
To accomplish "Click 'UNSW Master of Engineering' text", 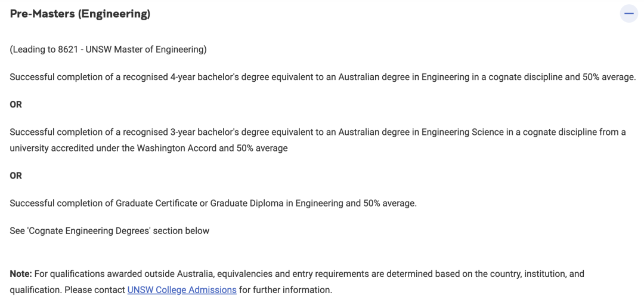I will point(146,50).
